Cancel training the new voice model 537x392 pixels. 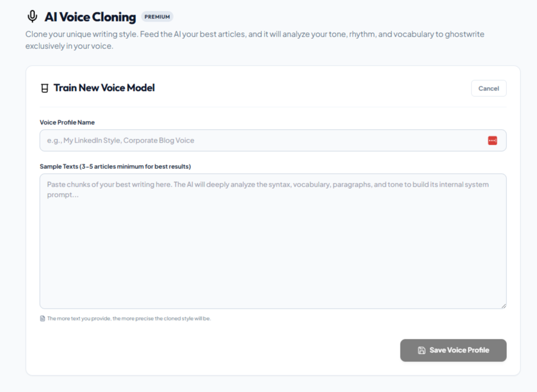pyautogui.click(x=489, y=88)
